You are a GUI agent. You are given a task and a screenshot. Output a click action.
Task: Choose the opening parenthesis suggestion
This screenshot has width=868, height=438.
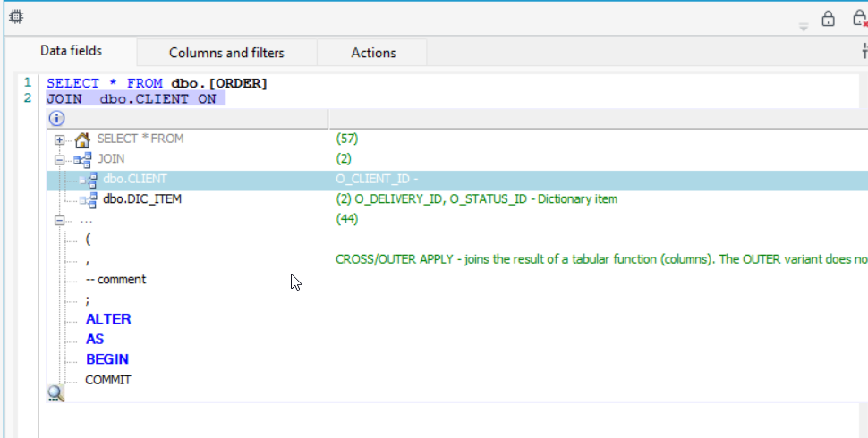coord(88,240)
